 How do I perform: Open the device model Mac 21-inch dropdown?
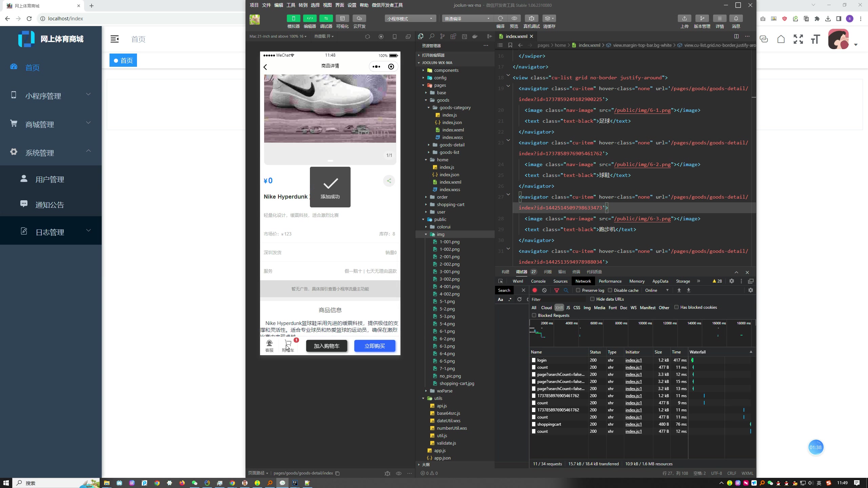(x=278, y=36)
